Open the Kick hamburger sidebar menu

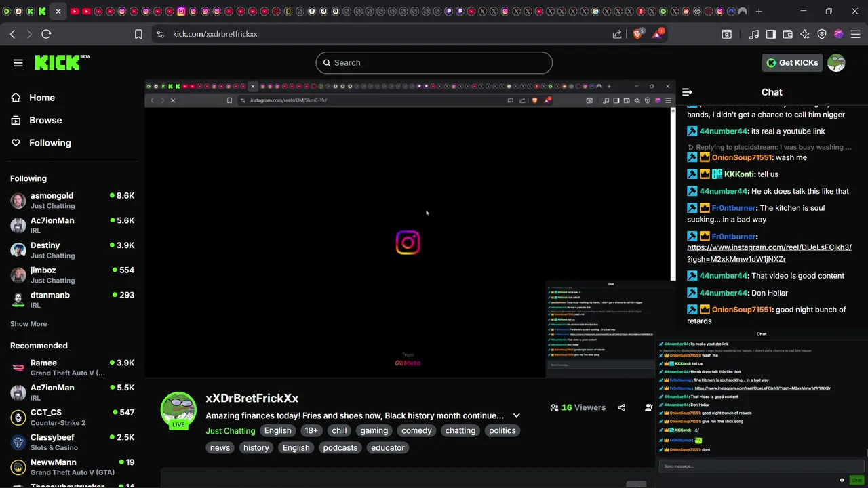(18, 63)
